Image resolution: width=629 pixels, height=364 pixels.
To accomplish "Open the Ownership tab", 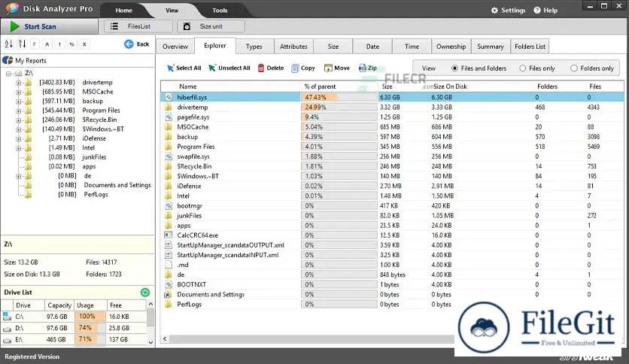I will (451, 47).
